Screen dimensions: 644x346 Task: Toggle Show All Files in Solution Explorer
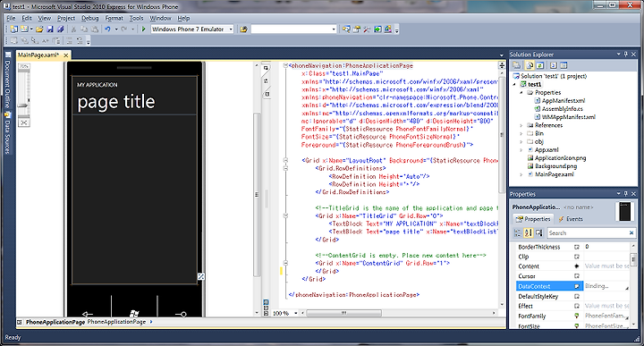click(x=530, y=65)
